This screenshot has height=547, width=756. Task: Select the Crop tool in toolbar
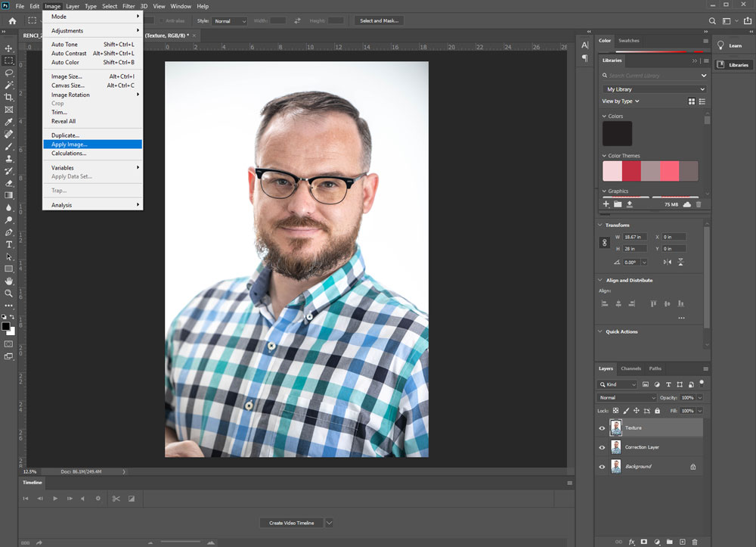[9, 97]
